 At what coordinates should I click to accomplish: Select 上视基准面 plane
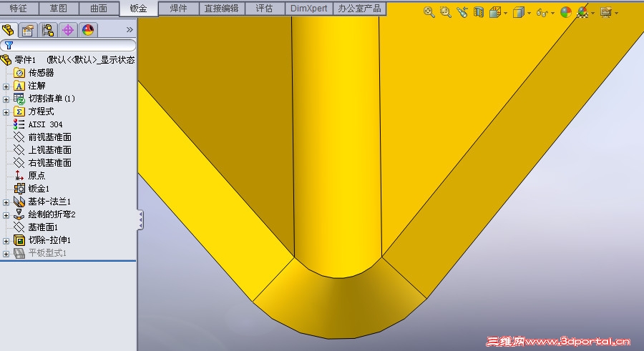(x=49, y=150)
